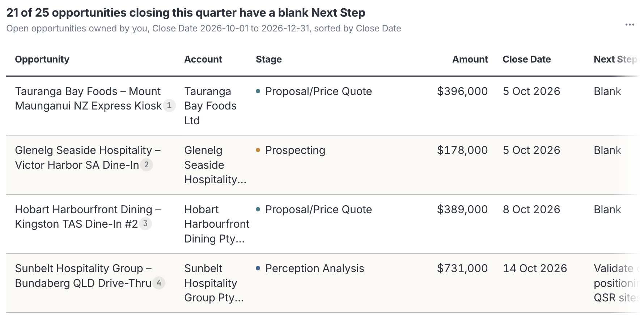
Task: Open the three-dot more options menu
Action: 630,25
